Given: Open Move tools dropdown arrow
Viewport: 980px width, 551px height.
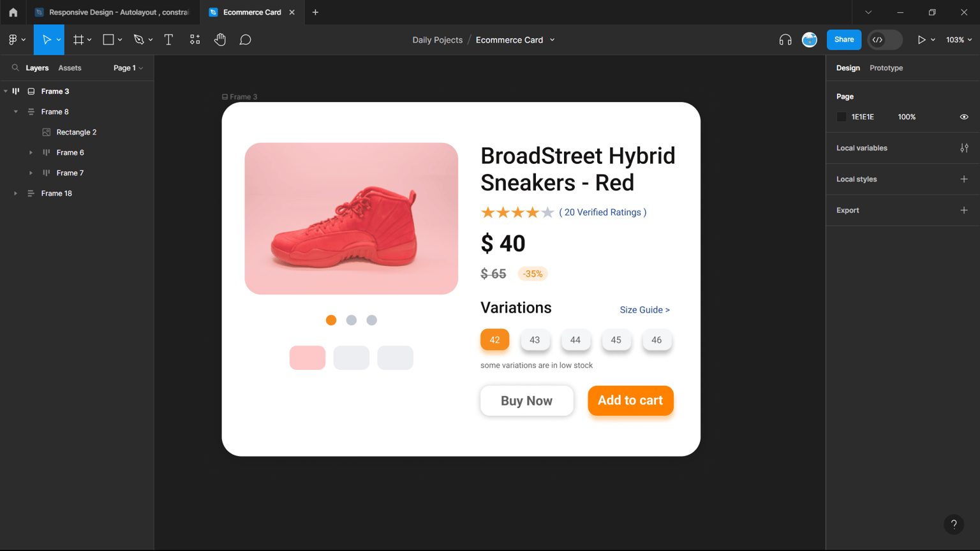Looking at the screenshot, I should [59, 40].
